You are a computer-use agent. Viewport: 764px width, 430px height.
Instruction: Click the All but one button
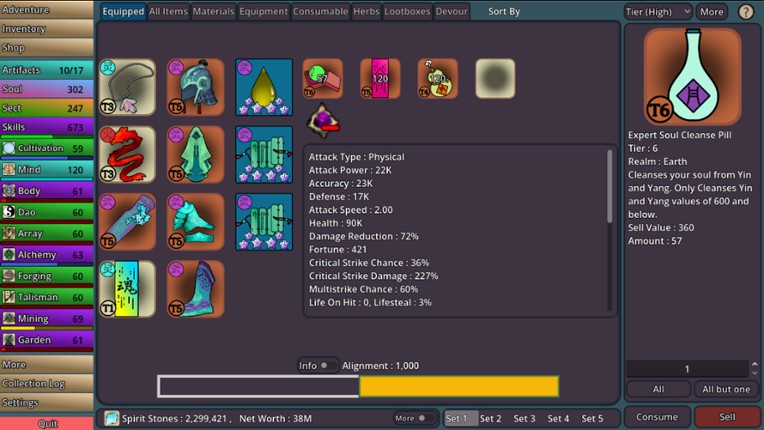726,389
